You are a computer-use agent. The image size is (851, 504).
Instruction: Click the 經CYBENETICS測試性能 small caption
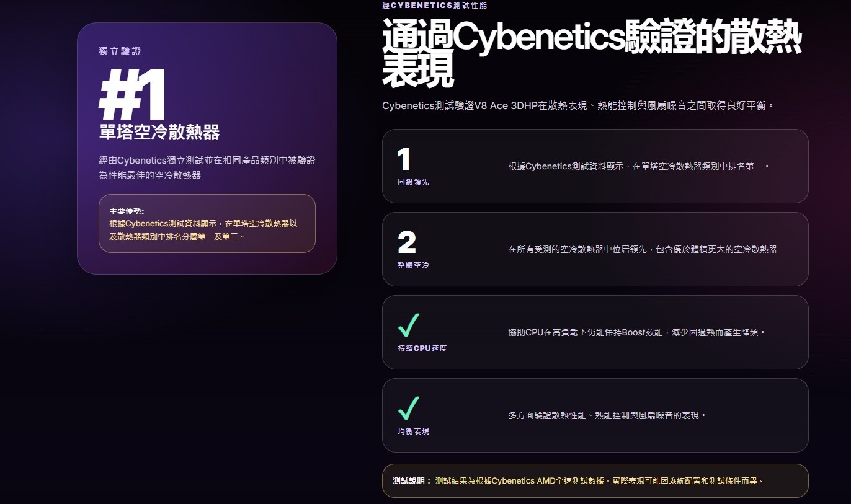click(x=435, y=5)
